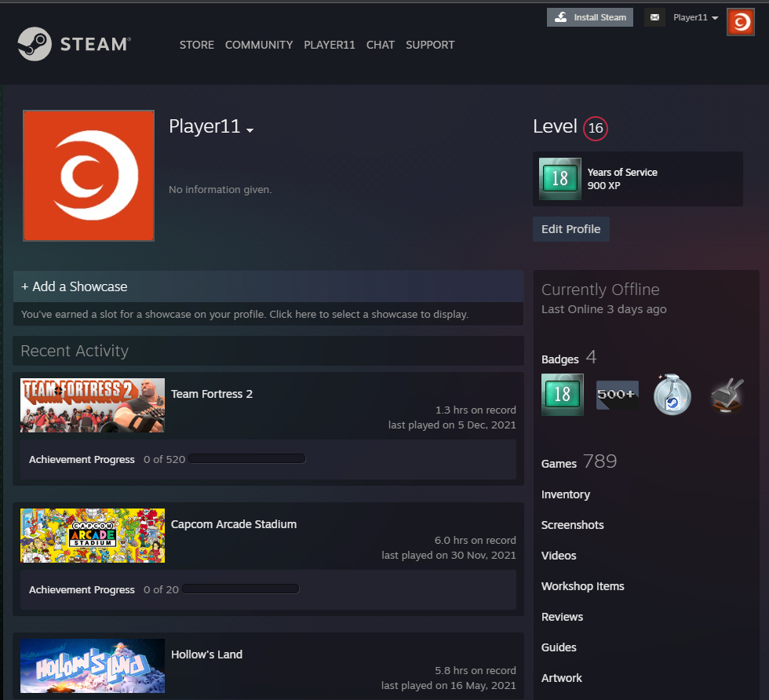Click the large orange profile avatar

[89, 176]
